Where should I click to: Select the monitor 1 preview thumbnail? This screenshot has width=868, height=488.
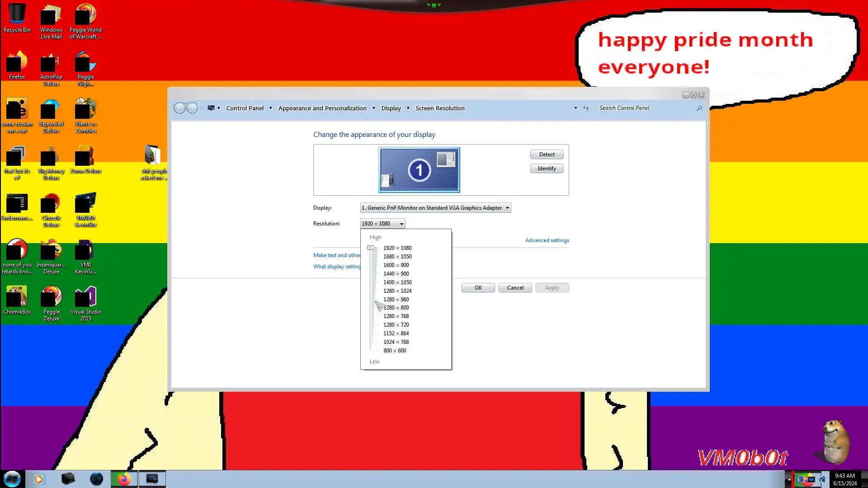coord(419,170)
